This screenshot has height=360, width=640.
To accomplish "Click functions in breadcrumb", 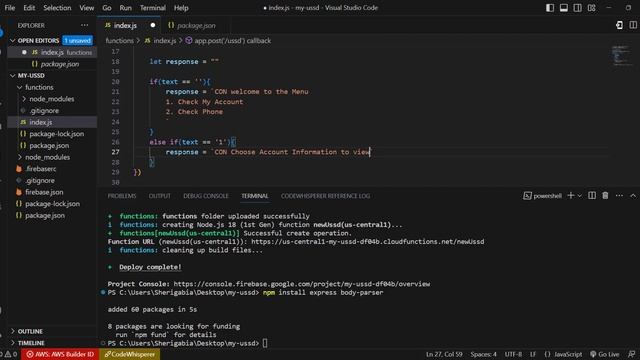I will click(x=120, y=40).
